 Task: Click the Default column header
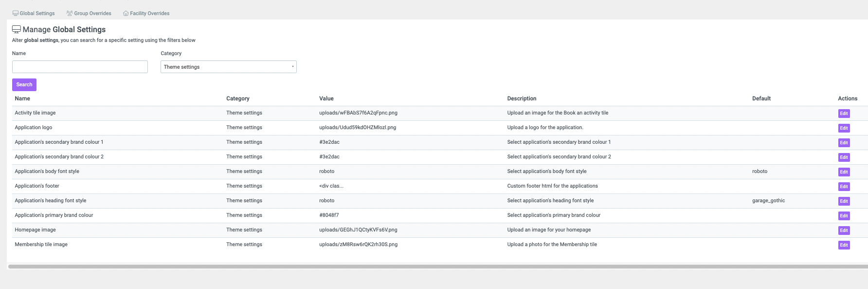point(761,98)
